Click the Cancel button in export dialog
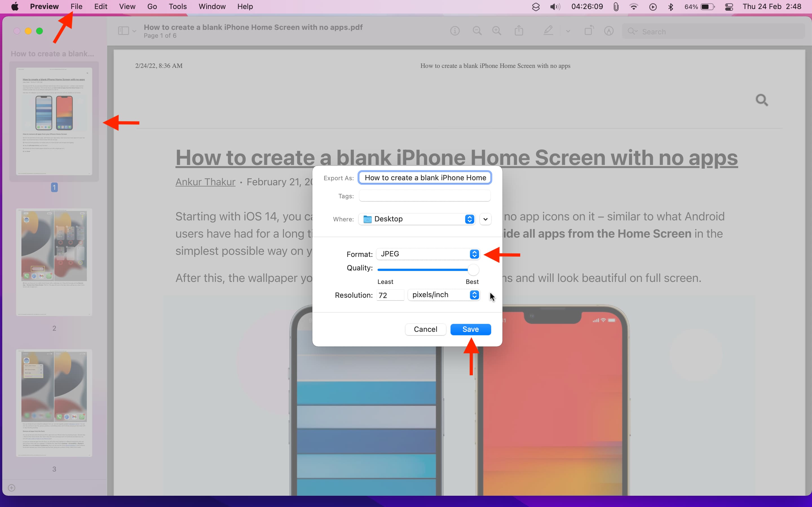812x507 pixels. tap(425, 329)
